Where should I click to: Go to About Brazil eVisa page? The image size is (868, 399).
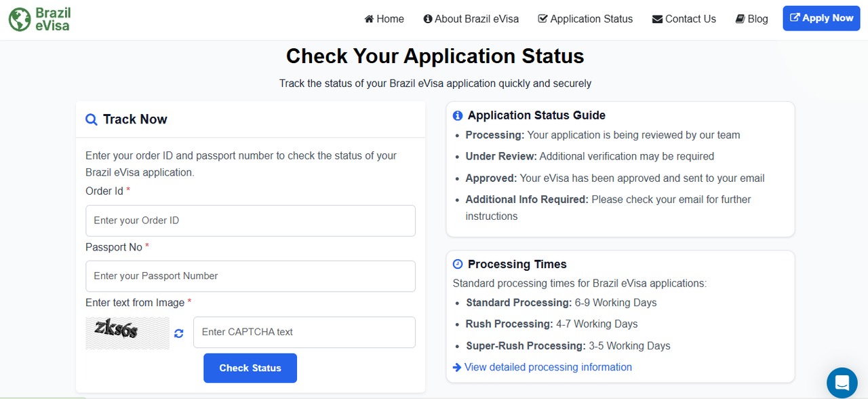477,19
